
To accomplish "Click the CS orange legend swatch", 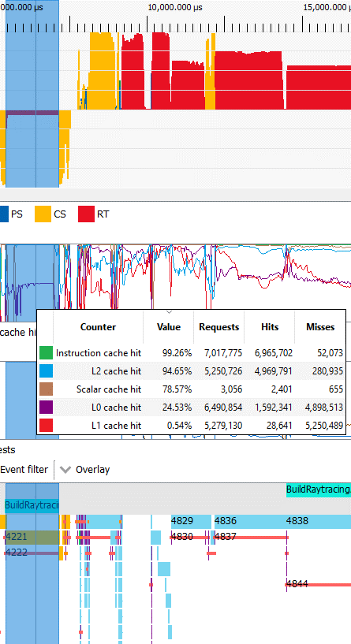I will (43, 214).
